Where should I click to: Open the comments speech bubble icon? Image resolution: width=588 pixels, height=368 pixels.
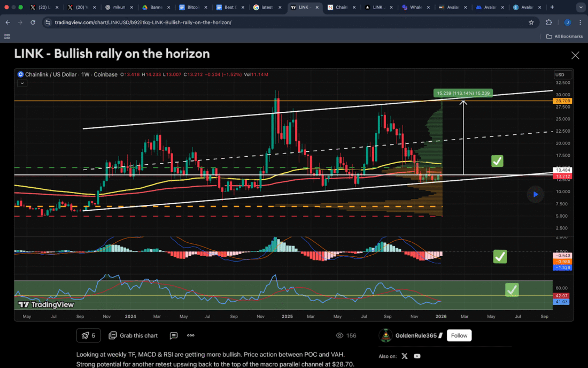coord(173,335)
